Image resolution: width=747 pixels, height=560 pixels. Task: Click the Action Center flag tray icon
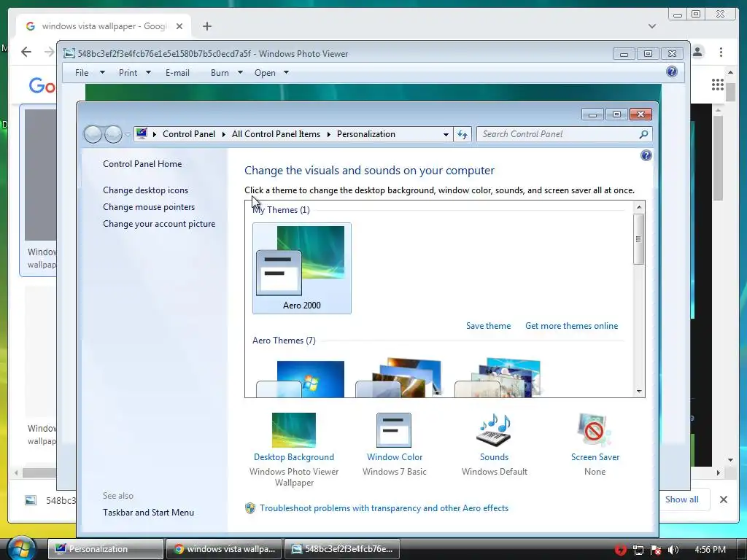click(x=656, y=550)
